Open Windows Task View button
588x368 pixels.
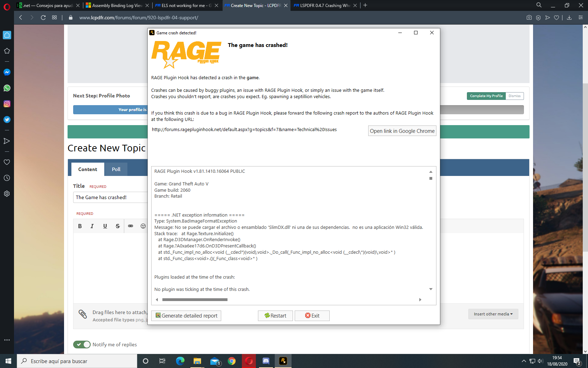[162, 361]
